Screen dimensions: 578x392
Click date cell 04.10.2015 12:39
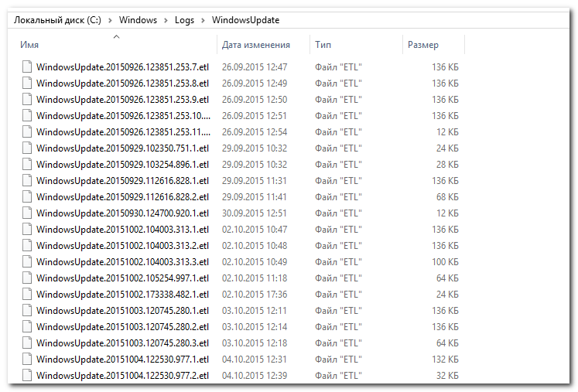(255, 376)
